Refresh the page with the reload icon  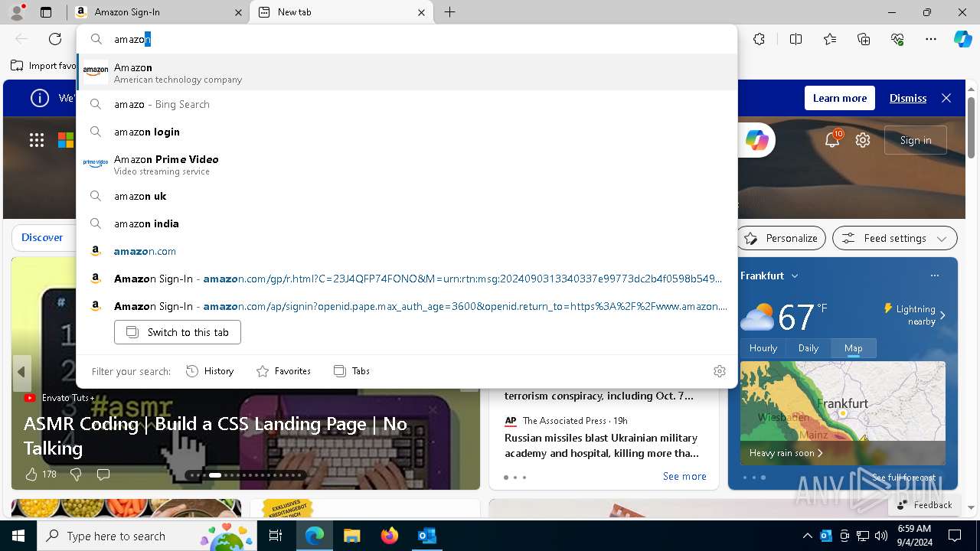click(x=55, y=39)
